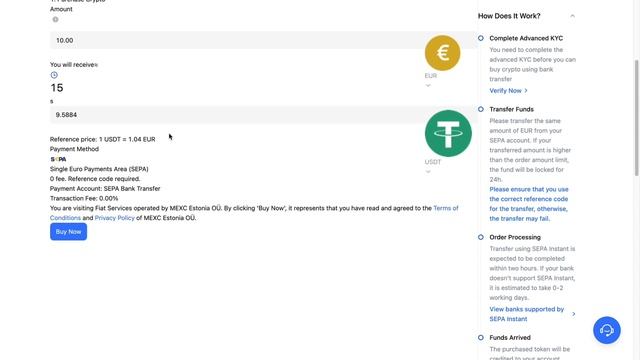Screen dimensions: 640x360
Task: Click the SEPA payment method logo
Action: [x=58, y=159]
